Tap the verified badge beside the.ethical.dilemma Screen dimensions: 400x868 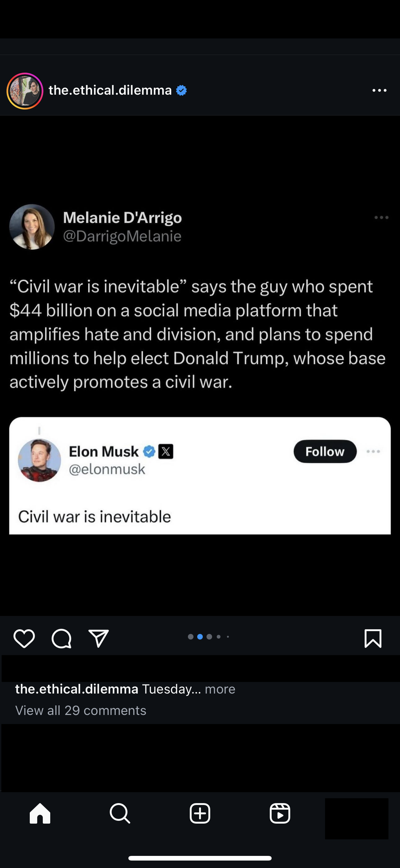click(181, 90)
